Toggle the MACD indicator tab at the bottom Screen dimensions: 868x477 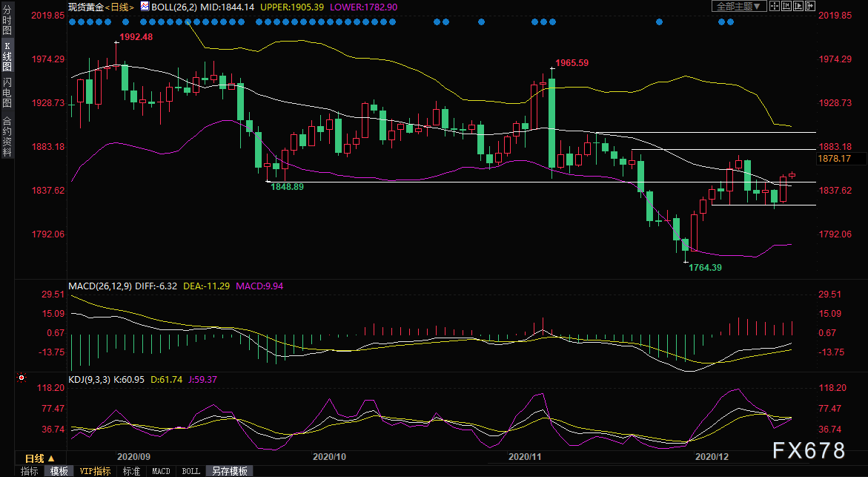point(161,471)
